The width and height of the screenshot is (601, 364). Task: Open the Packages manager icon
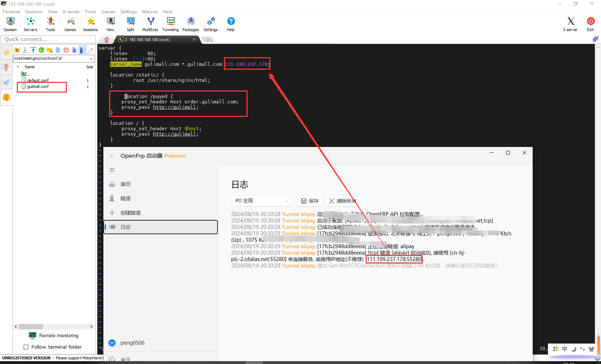[x=191, y=24]
